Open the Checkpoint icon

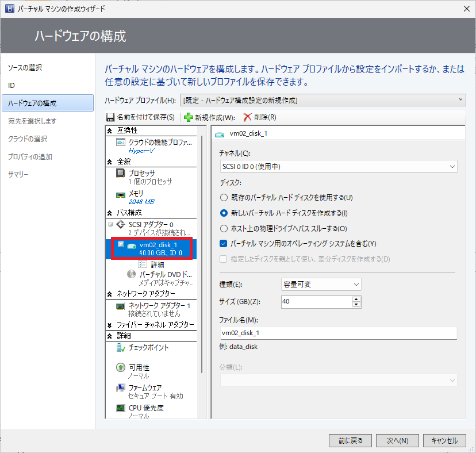[x=121, y=347]
